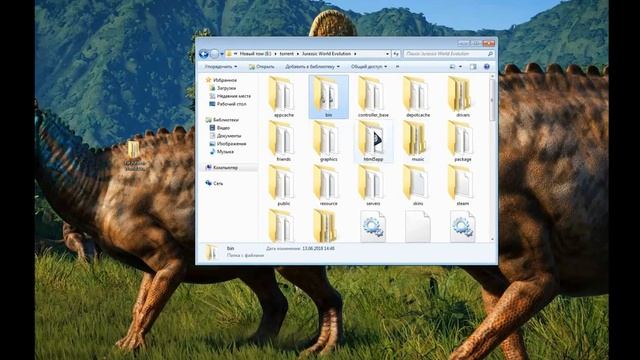
Task: Change view with the view icon
Action: pos(452,67)
